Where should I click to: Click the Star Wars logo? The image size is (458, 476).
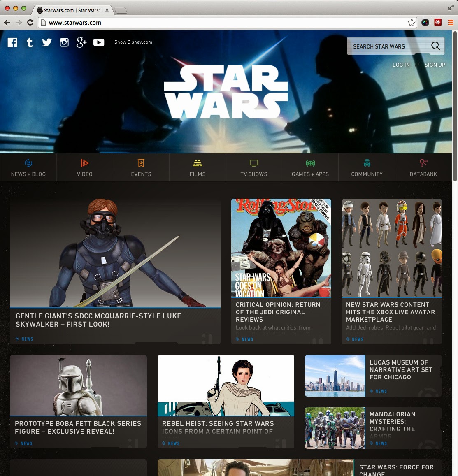click(226, 92)
